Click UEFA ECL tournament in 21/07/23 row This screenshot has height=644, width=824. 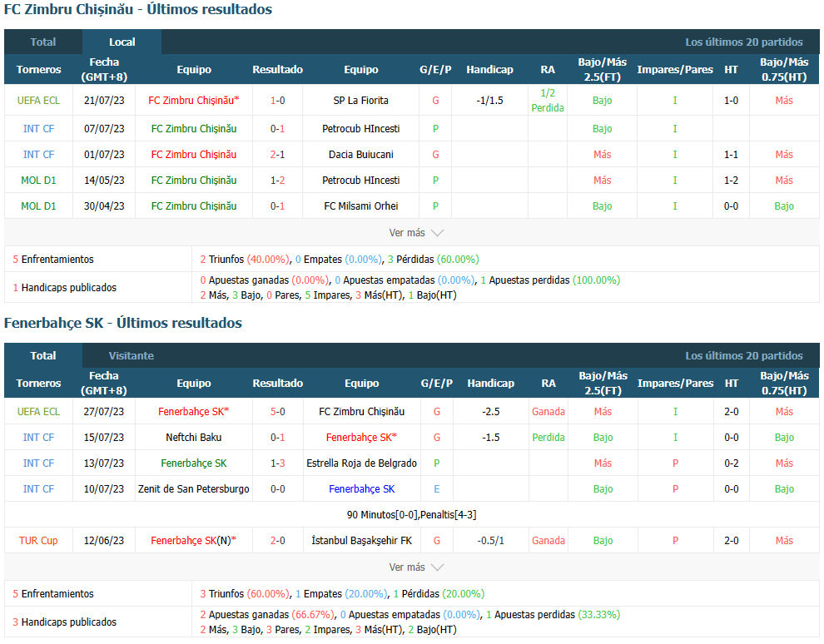pyautogui.click(x=38, y=101)
